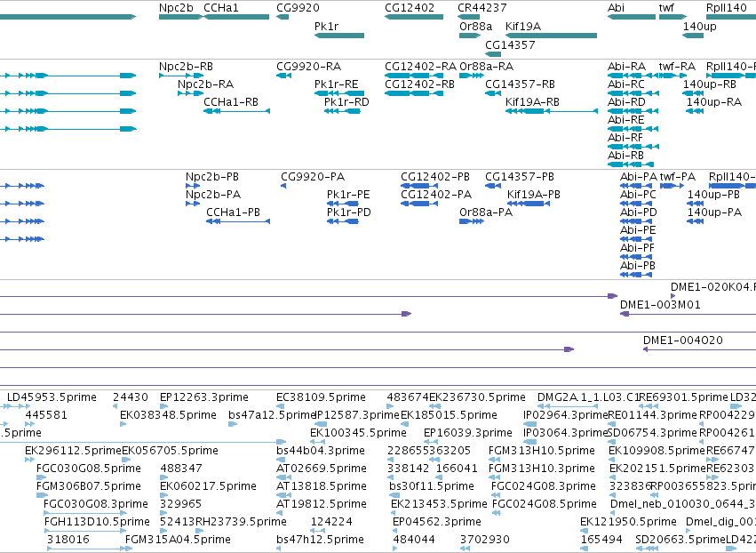The width and height of the screenshot is (756, 553).
Task: Select the bs30f11.5prime EST label
Action: [432, 486]
